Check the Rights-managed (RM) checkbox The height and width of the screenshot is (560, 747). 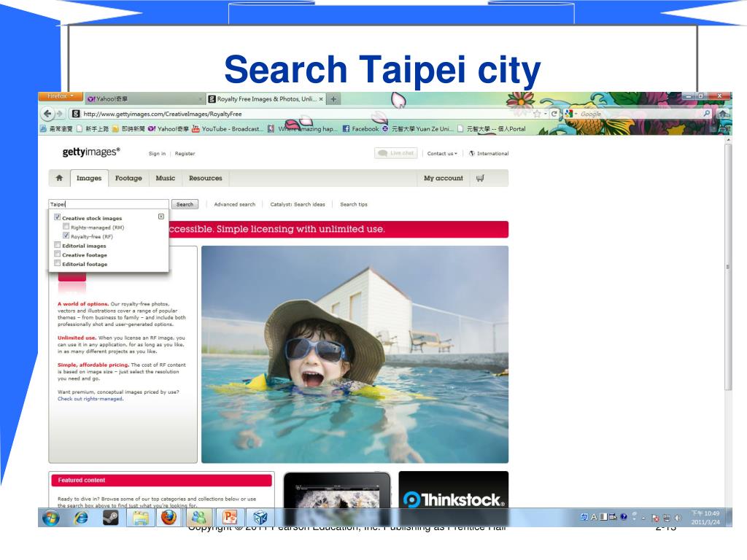click(66, 227)
